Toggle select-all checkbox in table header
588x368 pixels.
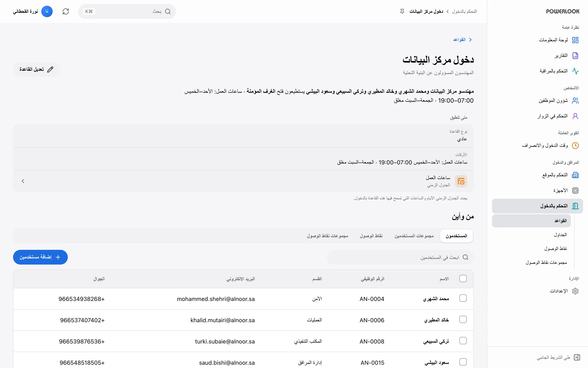[x=463, y=278]
